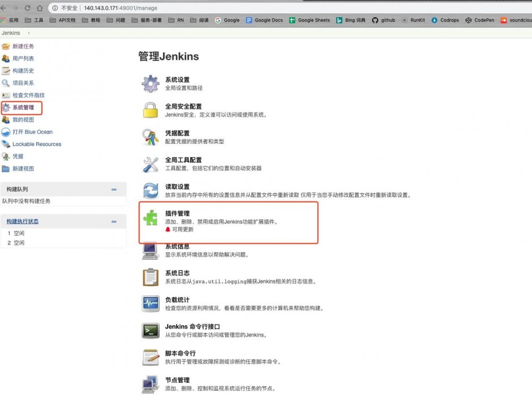Image resolution: width=532 pixels, height=396 pixels.
Task: Click the Blue Ocean circle icon
Action: (6, 132)
